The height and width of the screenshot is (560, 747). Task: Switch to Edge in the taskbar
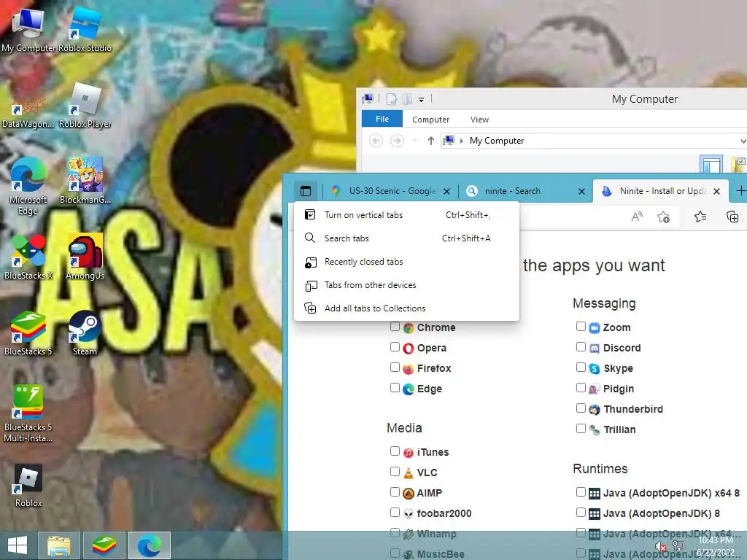point(150,545)
